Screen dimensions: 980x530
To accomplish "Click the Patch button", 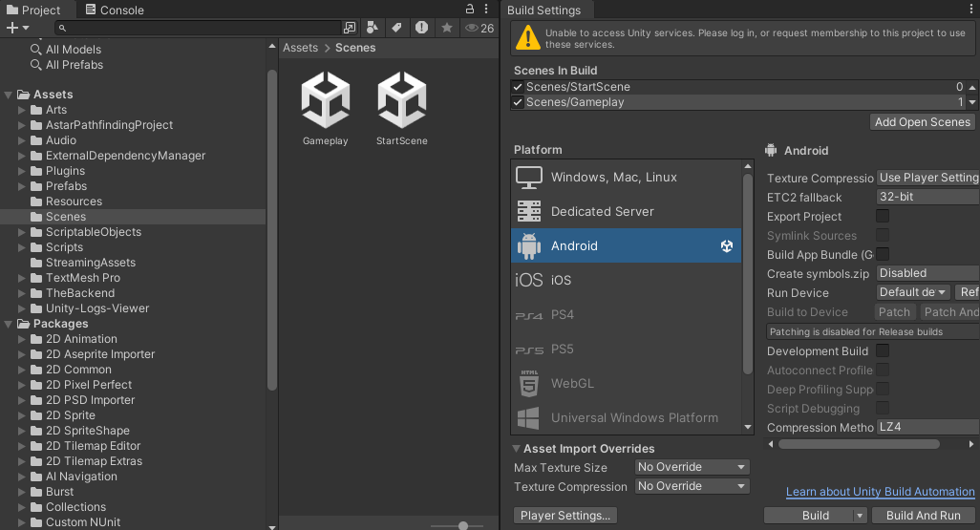I will coord(894,312).
